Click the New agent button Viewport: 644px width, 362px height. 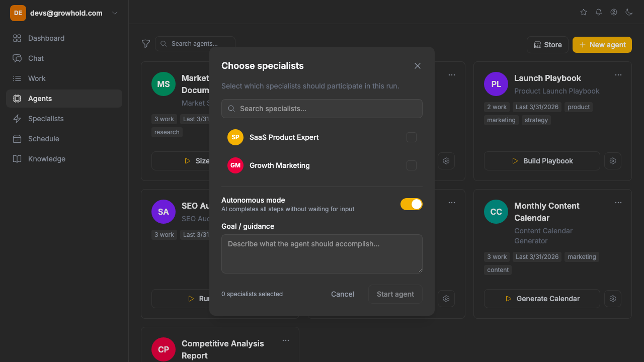pyautogui.click(x=602, y=45)
